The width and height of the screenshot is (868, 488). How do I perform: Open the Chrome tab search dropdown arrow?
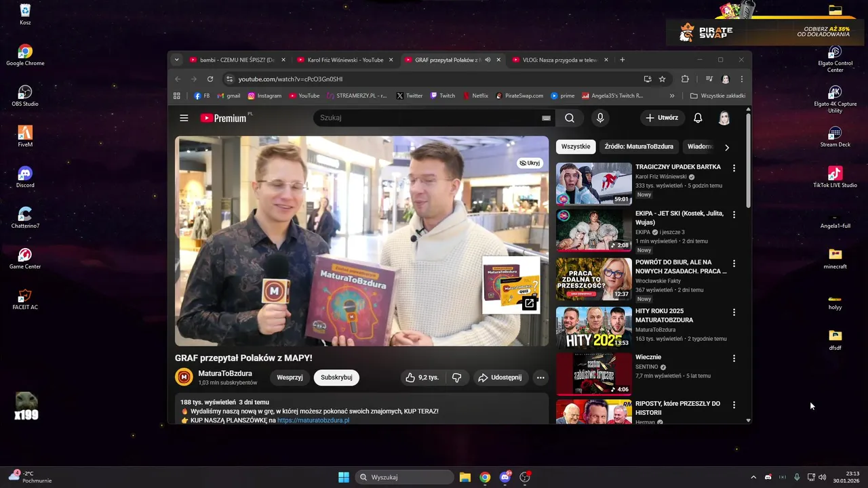[x=177, y=60]
